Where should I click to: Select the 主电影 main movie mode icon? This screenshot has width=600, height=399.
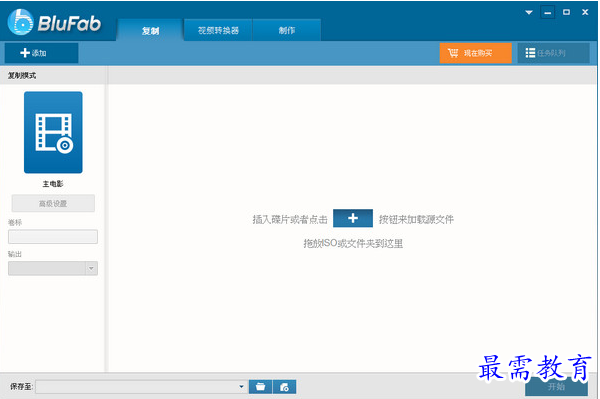click(x=53, y=132)
